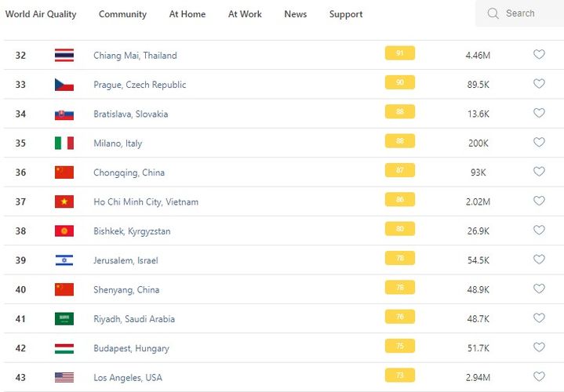Favorite Chiang Mai with the heart icon

coord(539,55)
